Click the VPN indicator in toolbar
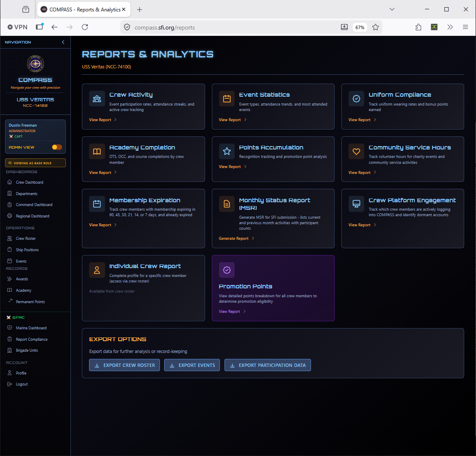476x456 pixels. (x=18, y=27)
